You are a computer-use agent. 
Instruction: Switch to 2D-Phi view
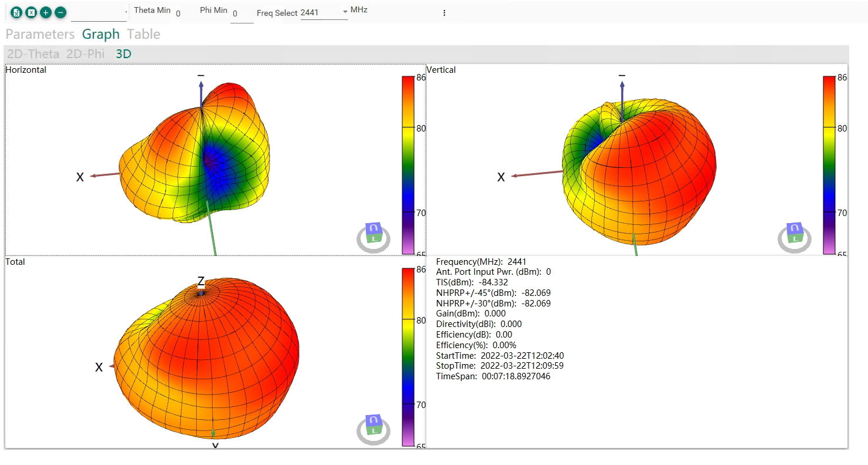86,54
